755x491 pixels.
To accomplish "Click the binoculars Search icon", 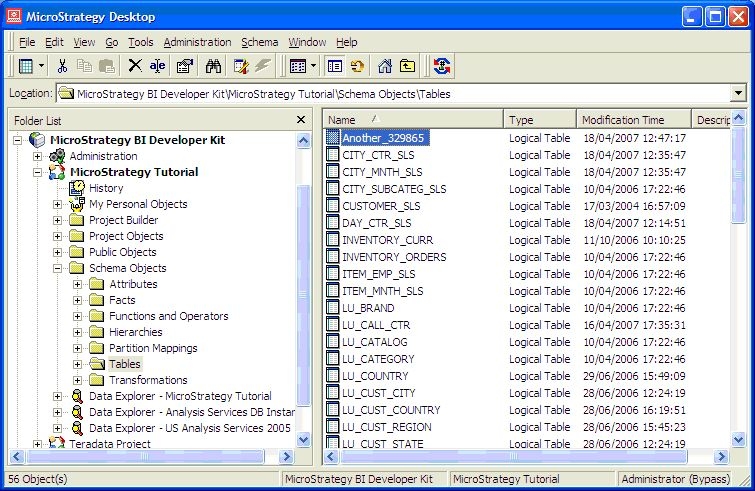I will (212, 66).
